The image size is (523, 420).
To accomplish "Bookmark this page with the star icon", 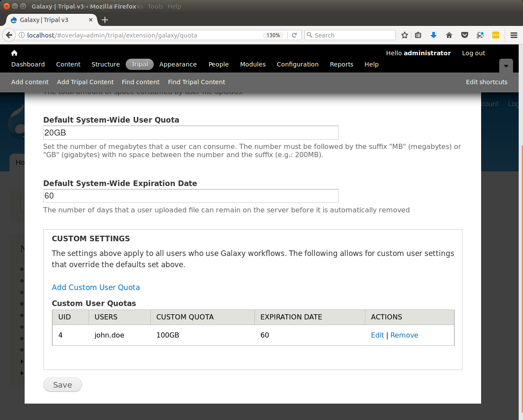I will click(x=405, y=35).
